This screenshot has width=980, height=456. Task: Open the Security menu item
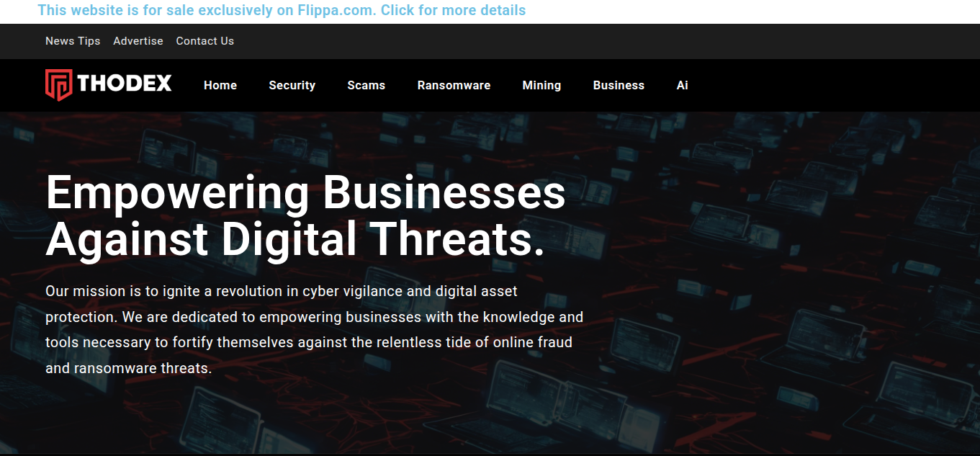point(292,85)
